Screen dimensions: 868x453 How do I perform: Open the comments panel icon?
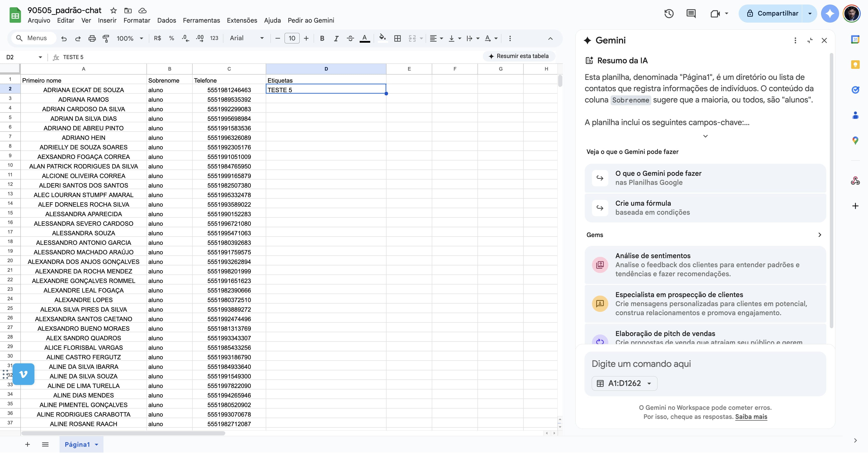pos(691,14)
